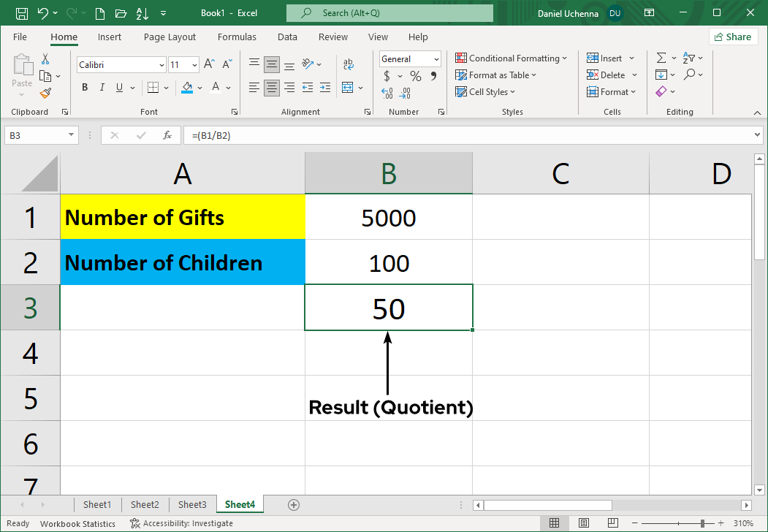Click the Name Box showing B3

[37, 134]
